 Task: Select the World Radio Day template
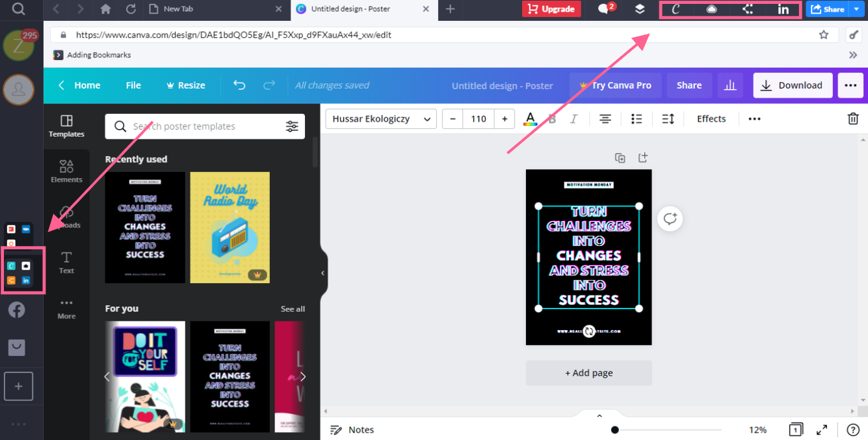pyautogui.click(x=230, y=227)
